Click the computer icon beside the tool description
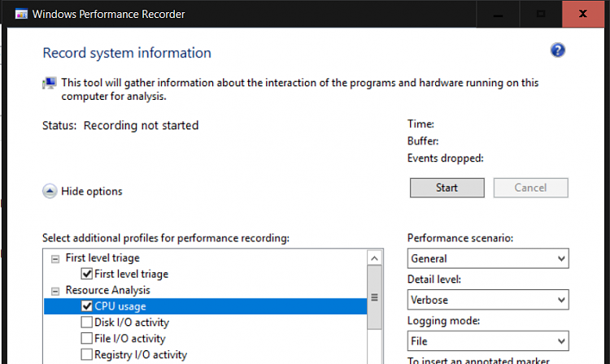 tap(50, 83)
